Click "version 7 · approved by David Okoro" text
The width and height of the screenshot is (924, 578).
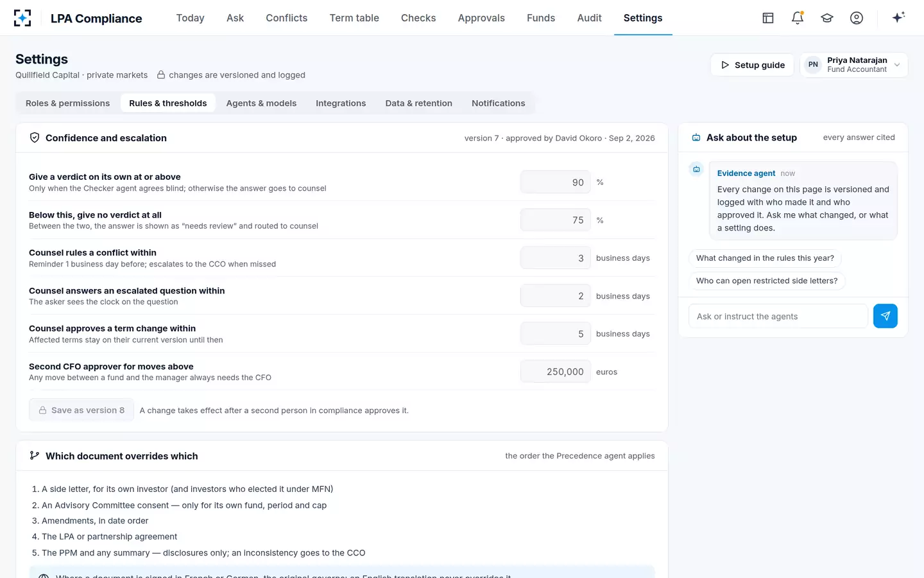pyautogui.click(x=533, y=138)
